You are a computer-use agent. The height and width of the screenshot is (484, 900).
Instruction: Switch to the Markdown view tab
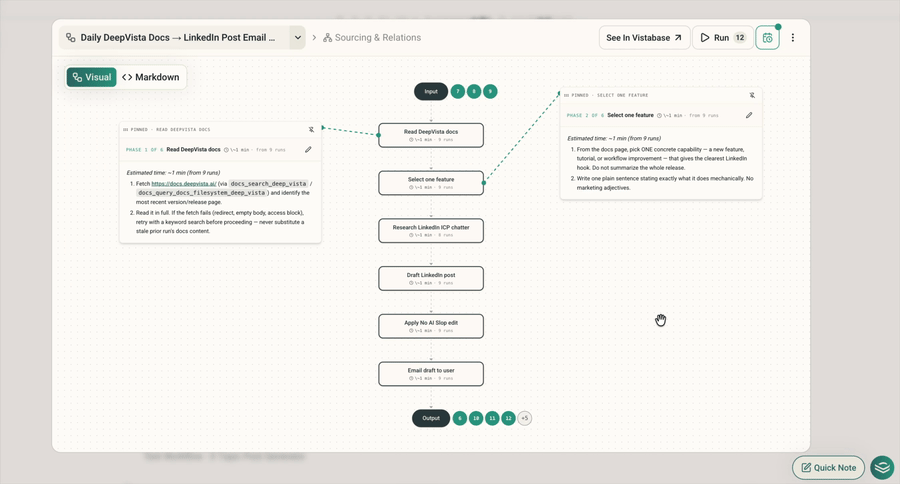pyautogui.click(x=151, y=77)
